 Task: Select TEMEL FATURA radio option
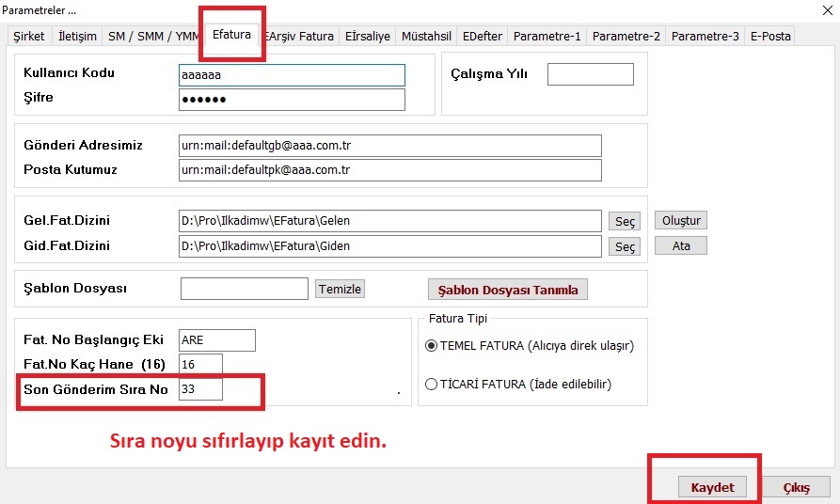432,346
